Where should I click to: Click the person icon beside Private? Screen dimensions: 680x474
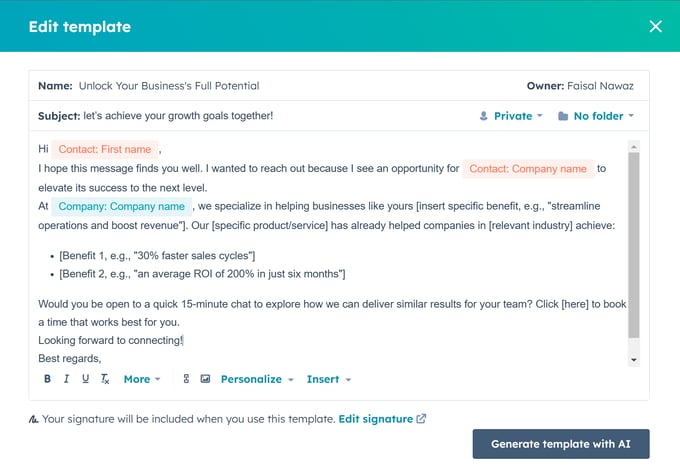pos(484,116)
